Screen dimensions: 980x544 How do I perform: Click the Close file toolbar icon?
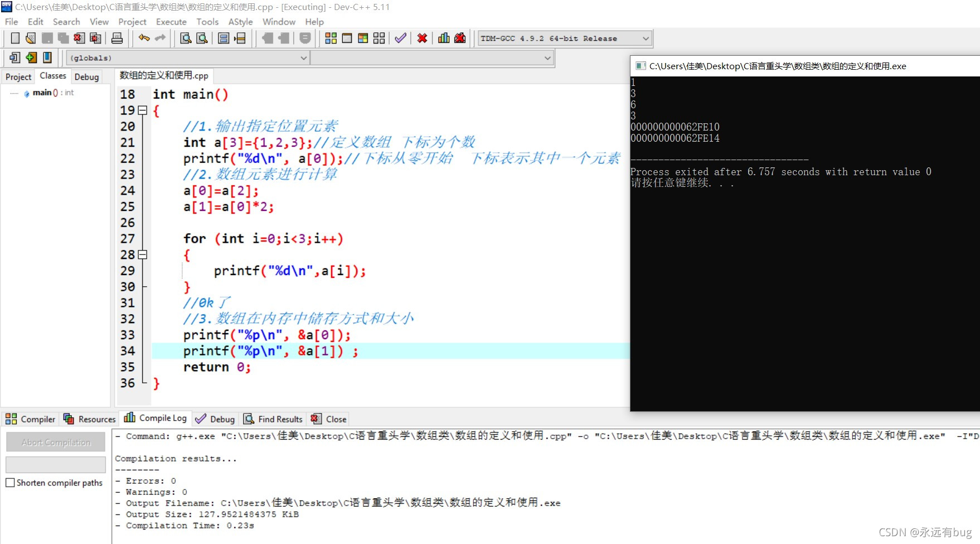[79, 38]
